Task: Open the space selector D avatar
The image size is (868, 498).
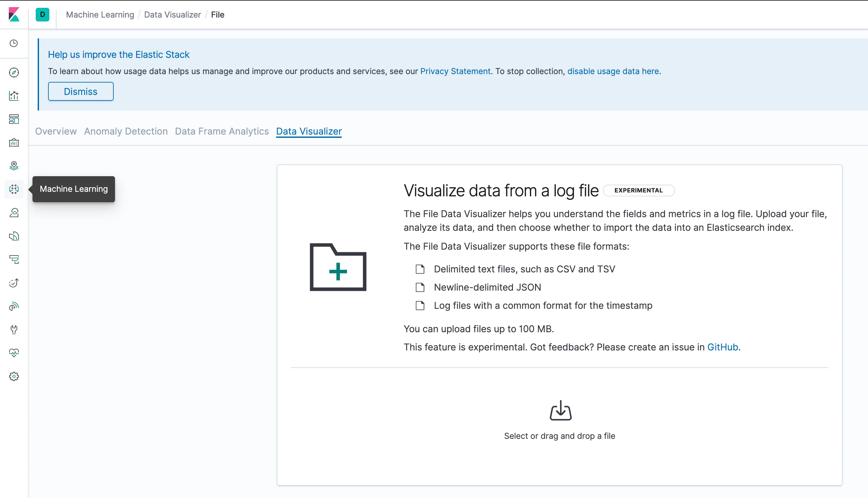Action: [42, 15]
